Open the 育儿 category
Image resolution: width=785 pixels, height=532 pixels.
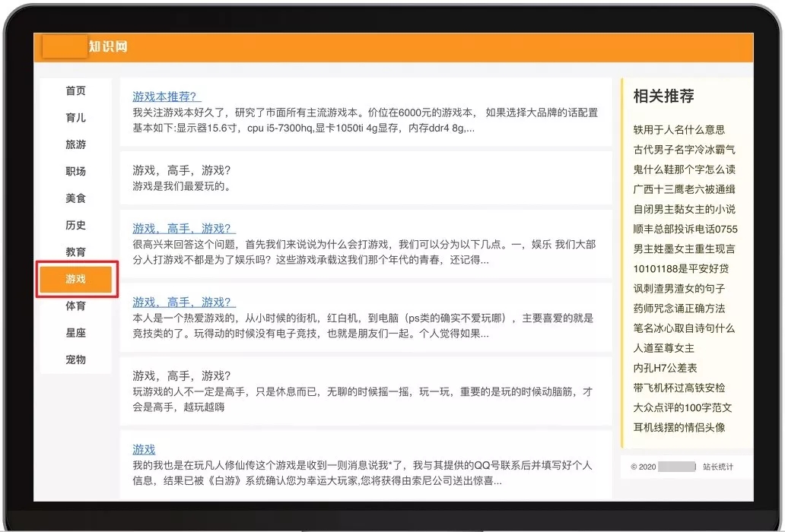click(x=75, y=118)
